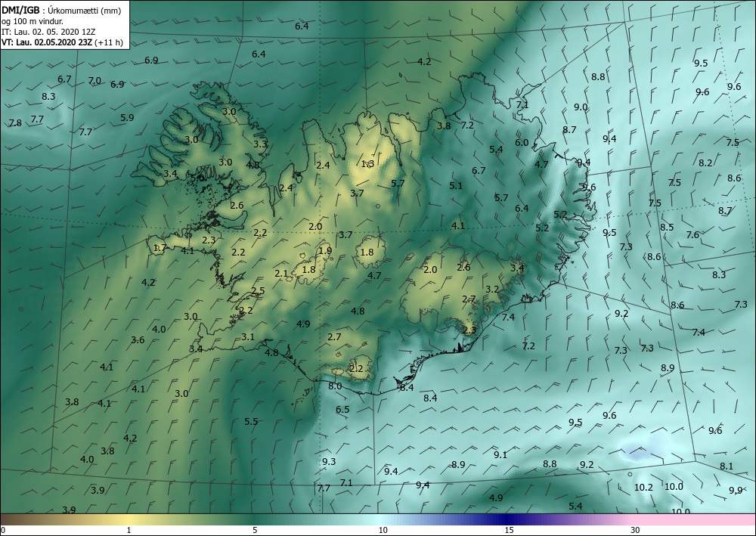This screenshot has width=756, height=536.
Task: Click the 2.1 value on the map
Action: tap(281, 274)
